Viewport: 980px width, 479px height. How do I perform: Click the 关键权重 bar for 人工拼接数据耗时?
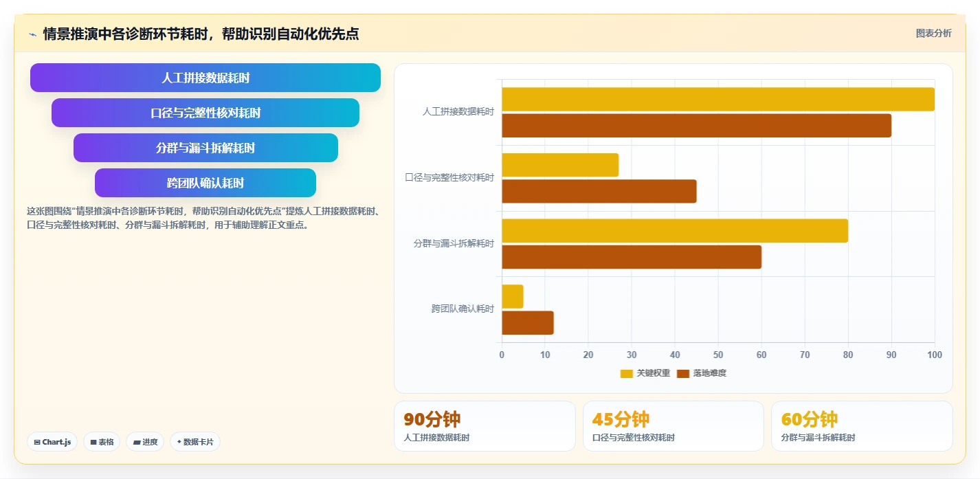pos(718,99)
